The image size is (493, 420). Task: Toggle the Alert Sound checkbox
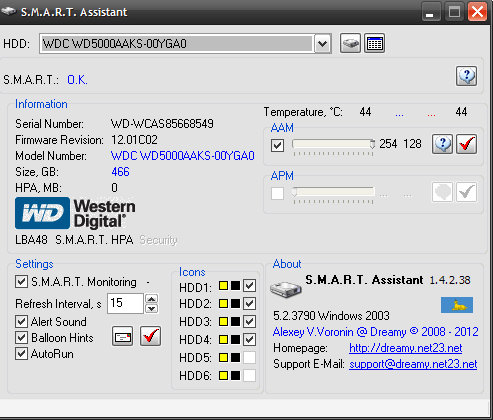(21, 322)
